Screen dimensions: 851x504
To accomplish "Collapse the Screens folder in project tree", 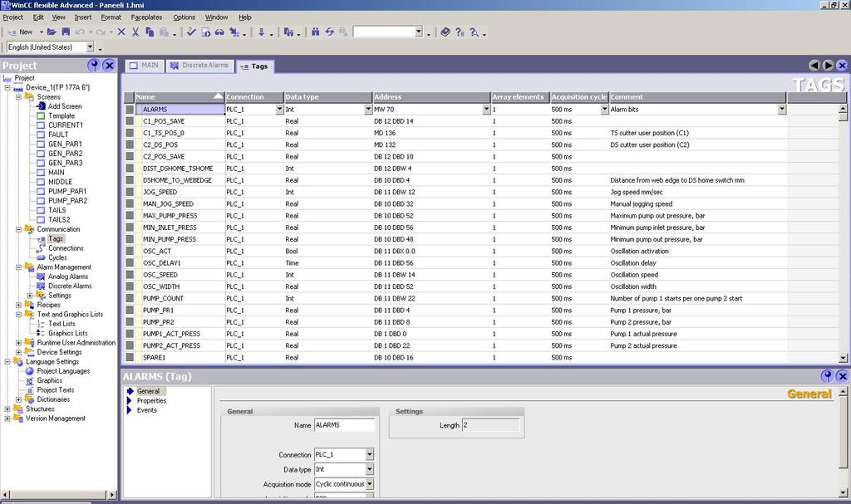I will point(18,97).
